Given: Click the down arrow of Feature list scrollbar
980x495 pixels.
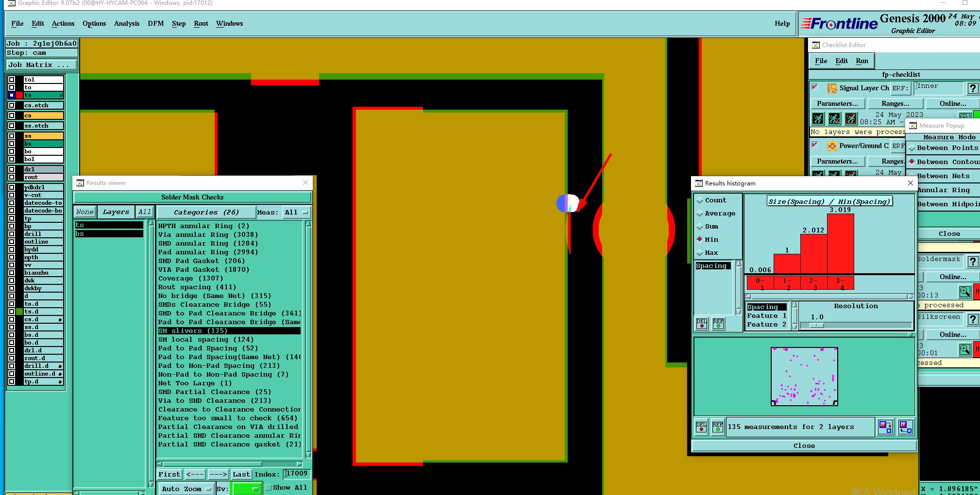Looking at the screenshot, I should pos(794,327).
